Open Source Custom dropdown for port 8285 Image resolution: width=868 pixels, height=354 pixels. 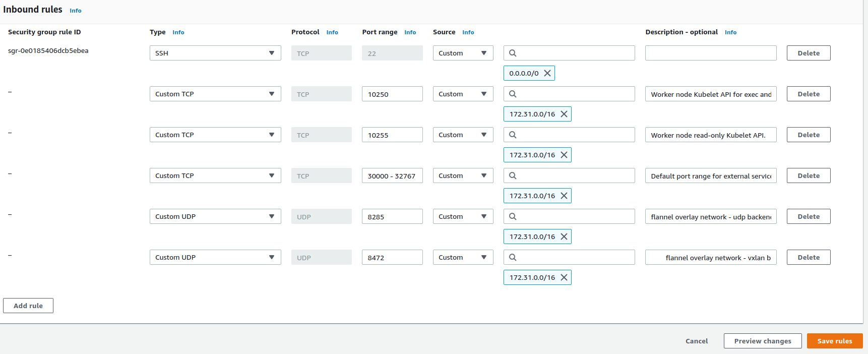(x=463, y=216)
